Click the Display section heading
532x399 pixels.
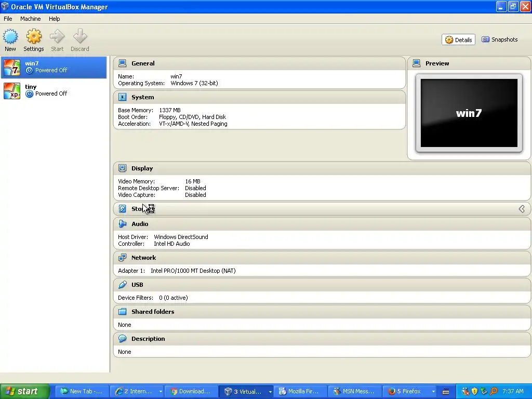pos(142,168)
